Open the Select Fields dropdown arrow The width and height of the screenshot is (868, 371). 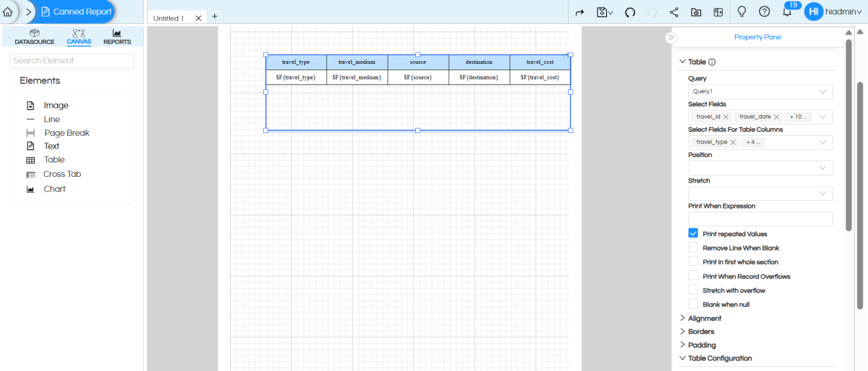pyautogui.click(x=823, y=117)
